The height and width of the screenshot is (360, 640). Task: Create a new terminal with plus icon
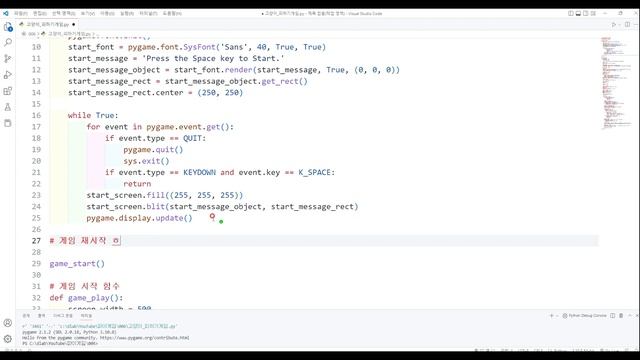[551, 316]
